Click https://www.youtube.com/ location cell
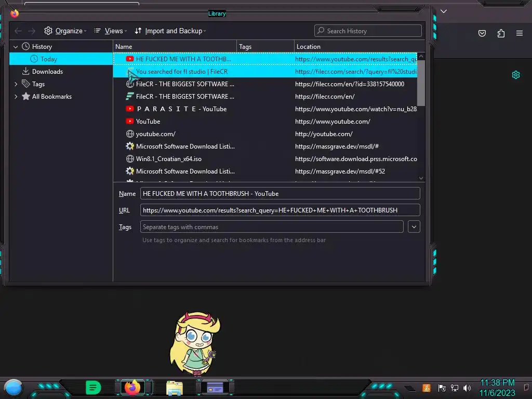The height and width of the screenshot is (399, 532). coord(332,122)
